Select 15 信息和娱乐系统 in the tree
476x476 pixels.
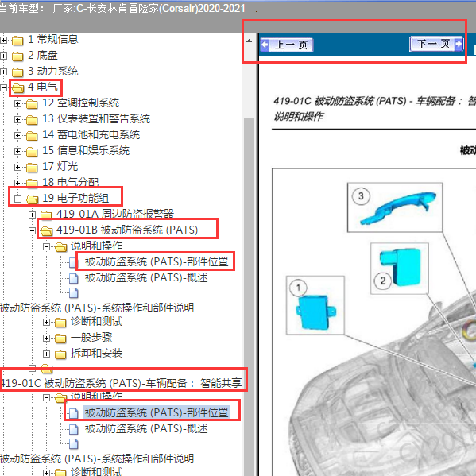pos(86,150)
